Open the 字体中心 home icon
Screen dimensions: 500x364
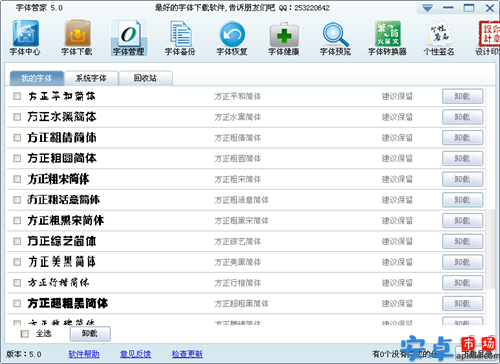[25, 37]
